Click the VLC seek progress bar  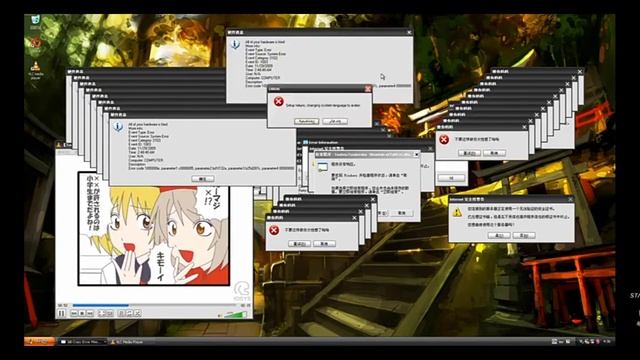(154, 305)
